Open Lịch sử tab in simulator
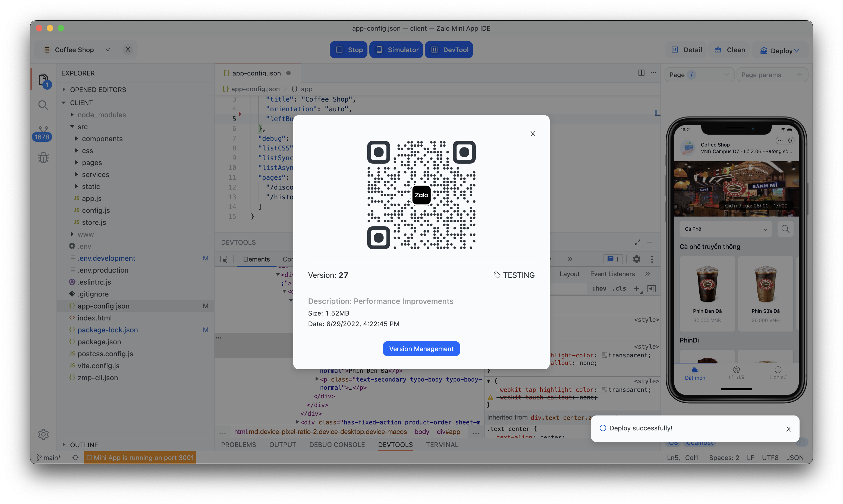The width and height of the screenshot is (843, 504). [x=778, y=373]
